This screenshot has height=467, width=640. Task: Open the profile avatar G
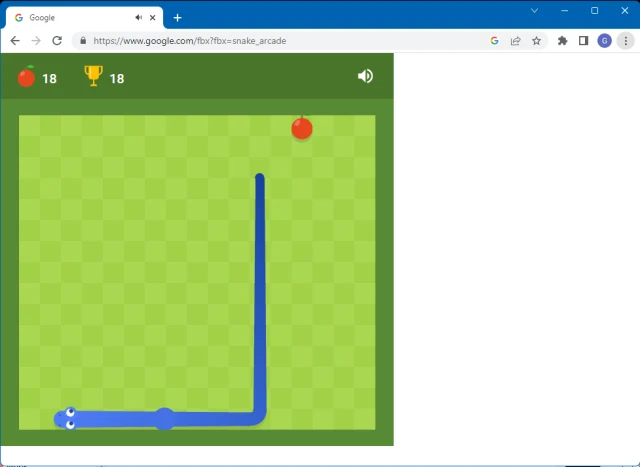coord(604,40)
